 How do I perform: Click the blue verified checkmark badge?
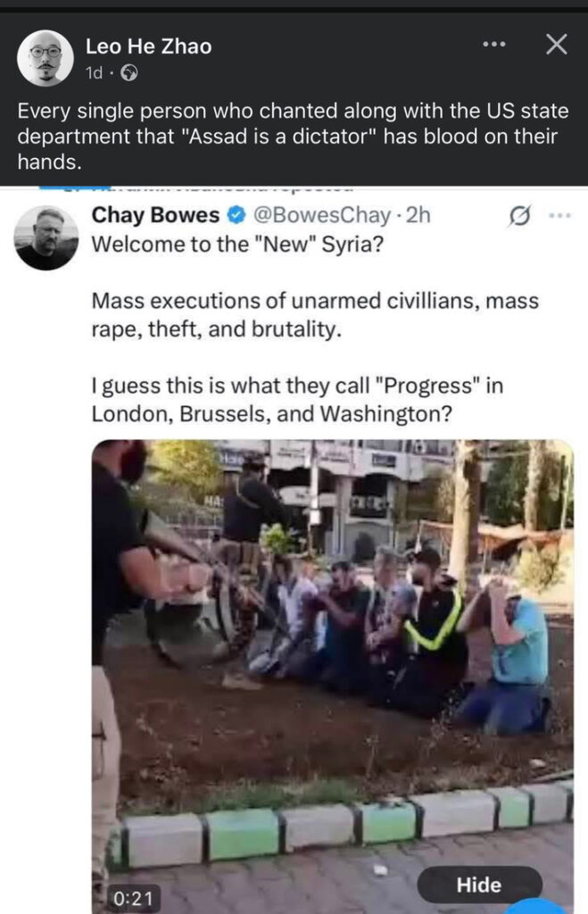[236, 215]
